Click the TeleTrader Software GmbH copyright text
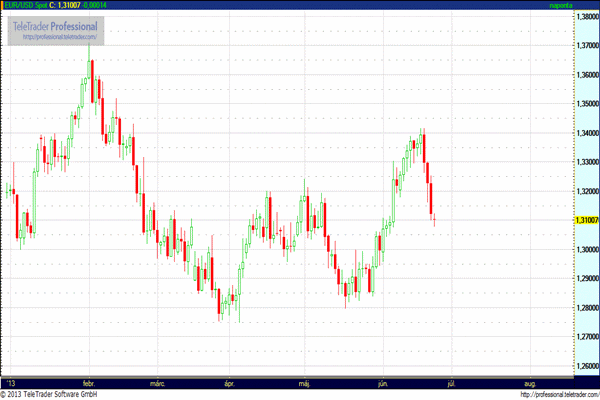The height and width of the screenshot is (400, 600). [x=60, y=394]
